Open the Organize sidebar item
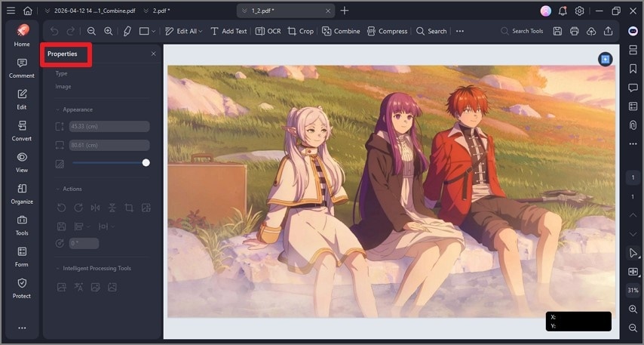The height and width of the screenshot is (345, 644). click(x=22, y=194)
